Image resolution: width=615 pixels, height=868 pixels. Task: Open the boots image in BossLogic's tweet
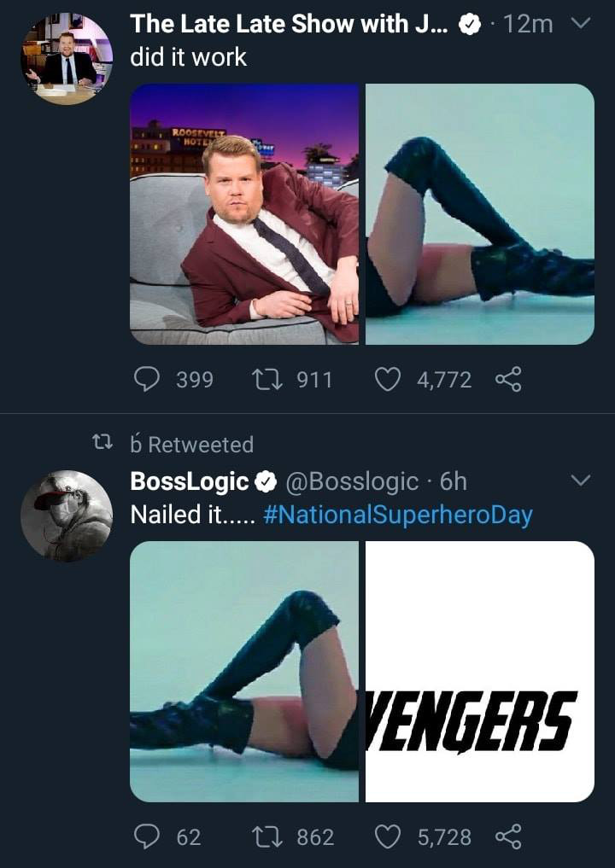(244, 672)
